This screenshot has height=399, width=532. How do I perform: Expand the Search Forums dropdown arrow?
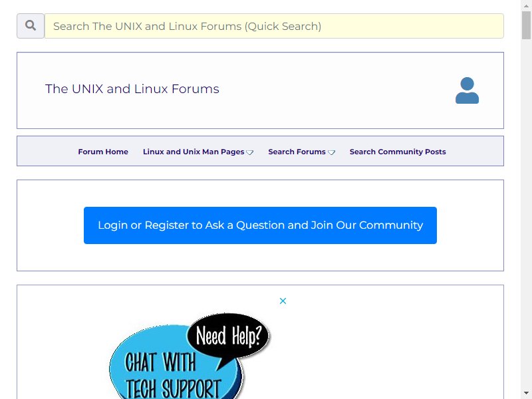(331, 153)
